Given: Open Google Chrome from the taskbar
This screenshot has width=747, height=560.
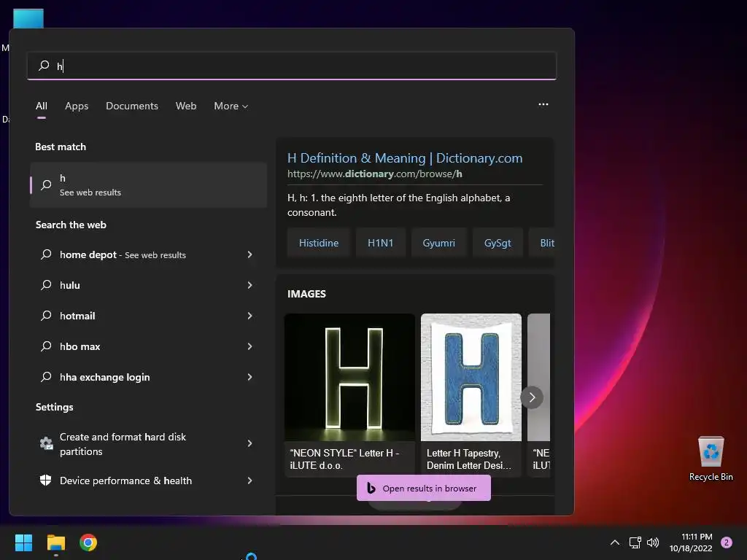Looking at the screenshot, I should 88,542.
